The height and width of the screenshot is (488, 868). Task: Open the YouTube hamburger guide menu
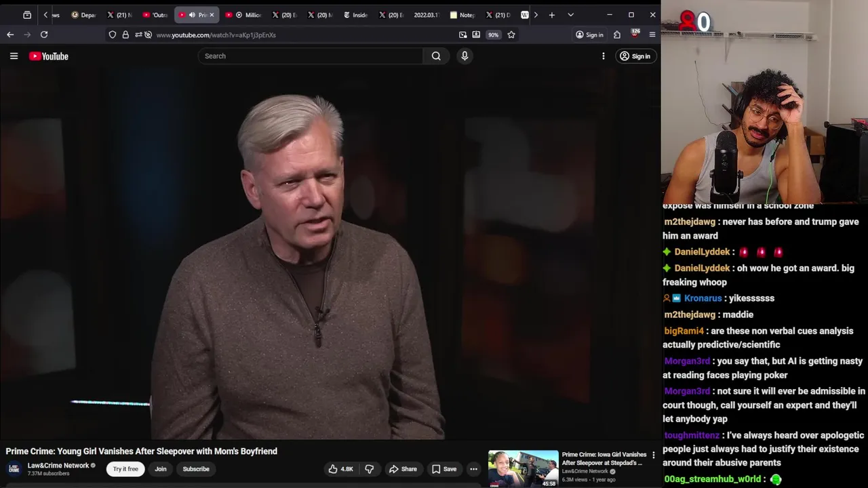coord(14,56)
